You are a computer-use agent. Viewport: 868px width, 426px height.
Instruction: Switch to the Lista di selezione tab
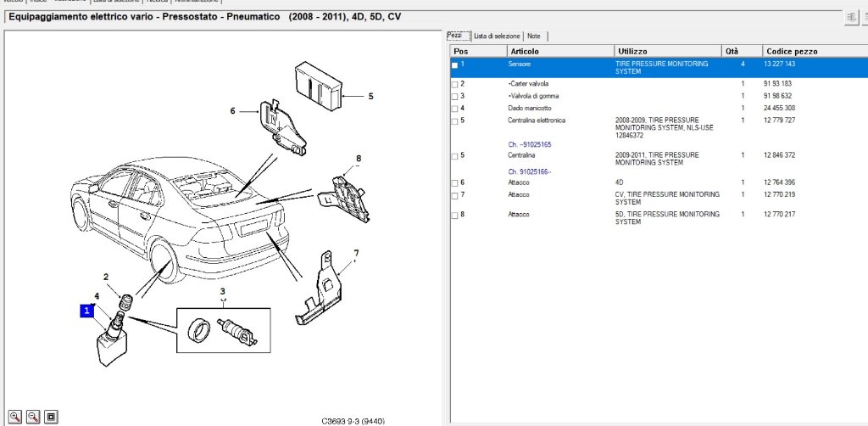click(x=497, y=36)
